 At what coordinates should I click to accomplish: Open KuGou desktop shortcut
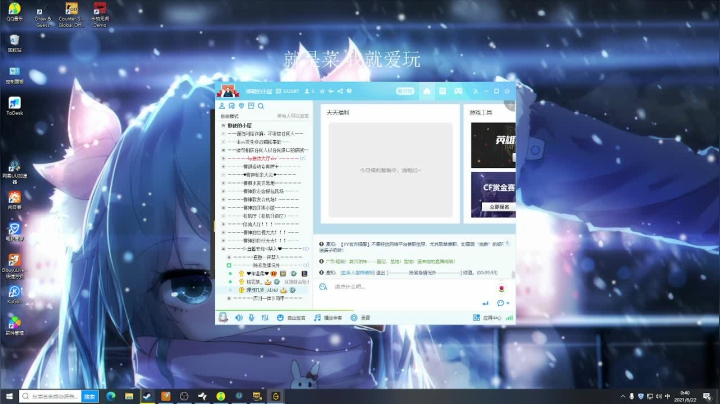tap(15, 295)
